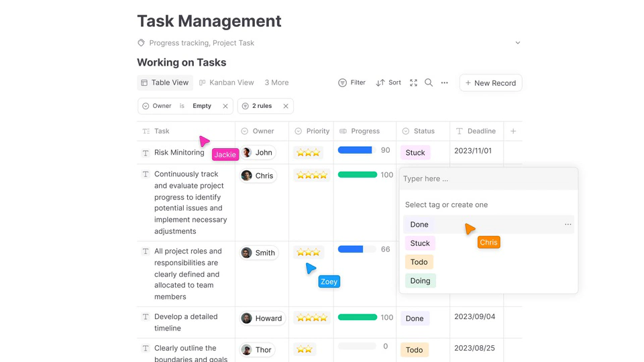The width and height of the screenshot is (644, 362).
Task: Expand the description chevron at top right
Action: point(517,43)
